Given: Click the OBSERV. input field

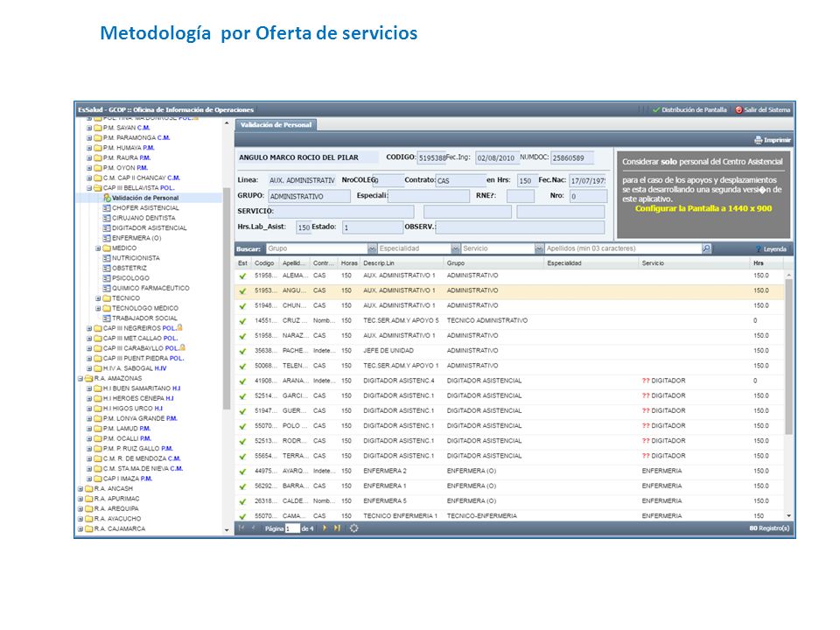Looking at the screenshot, I should click(520, 227).
